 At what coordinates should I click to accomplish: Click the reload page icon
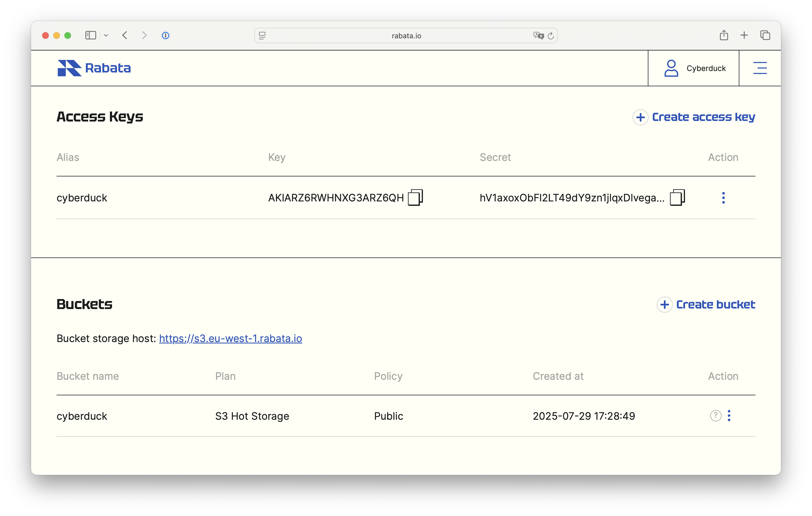[x=551, y=36]
